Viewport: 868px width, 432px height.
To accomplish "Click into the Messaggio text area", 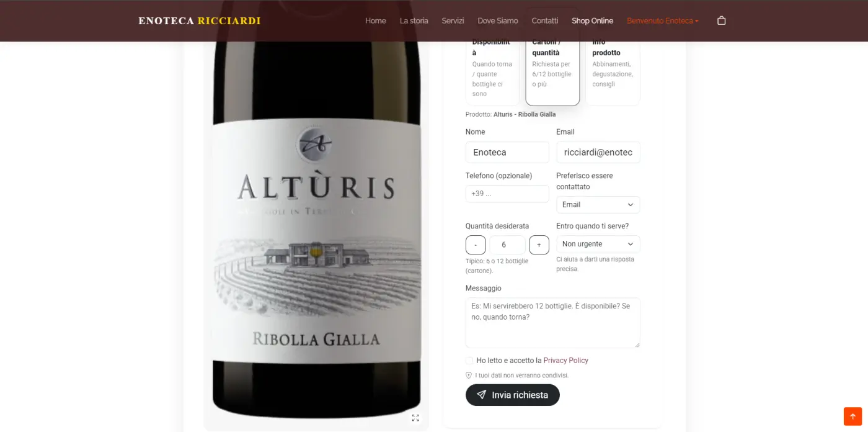I will (x=552, y=323).
